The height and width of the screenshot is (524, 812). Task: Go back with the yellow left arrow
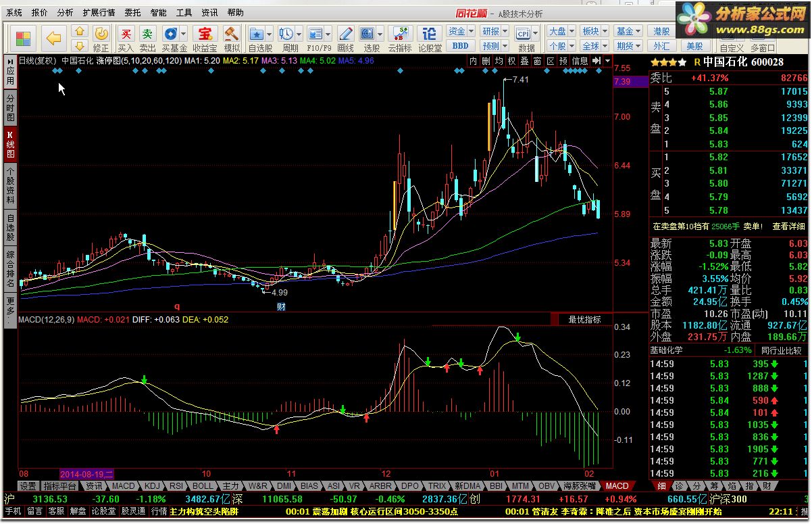pyautogui.click(x=53, y=39)
